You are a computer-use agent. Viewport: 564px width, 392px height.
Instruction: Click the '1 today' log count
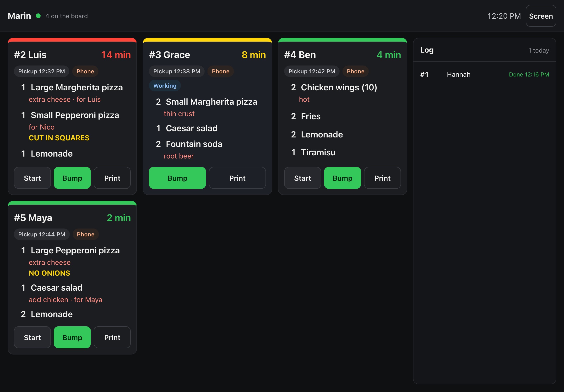(538, 50)
